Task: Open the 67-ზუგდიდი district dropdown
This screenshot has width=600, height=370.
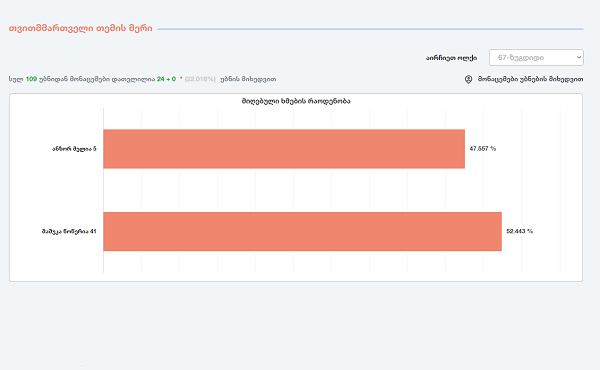Action: coord(536,57)
